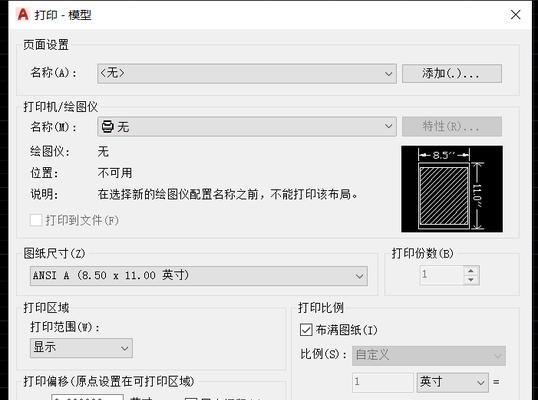
Task: Open the 打印机/绘图仪 名称(M) dropdown
Action: point(247,127)
